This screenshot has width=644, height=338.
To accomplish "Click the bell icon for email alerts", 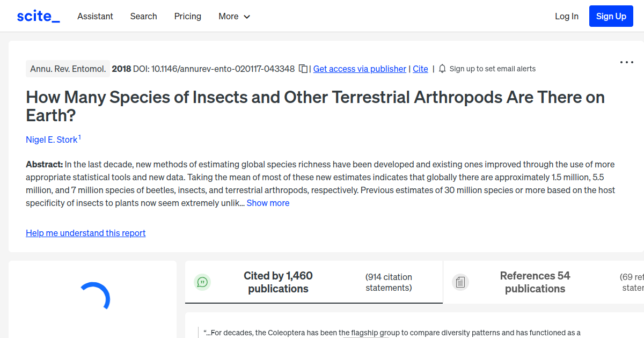I will [442, 69].
